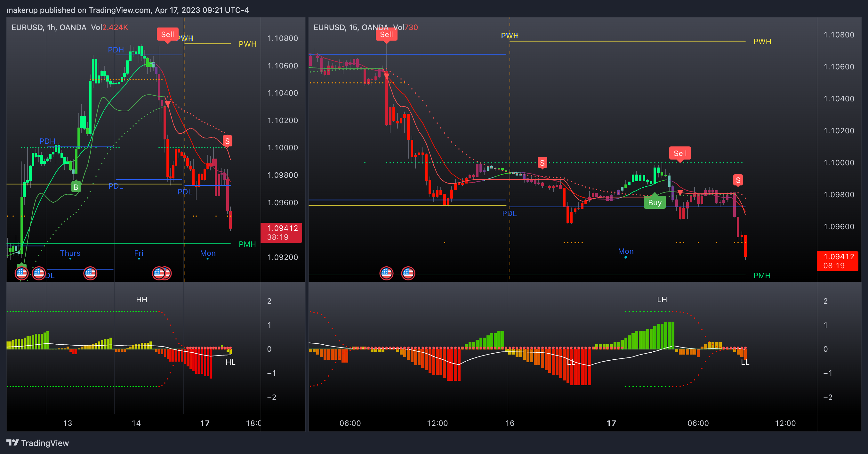Screen dimensions: 868x454
Task: Click the HL label in 1h indicator pane
Action: tap(230, 362)
